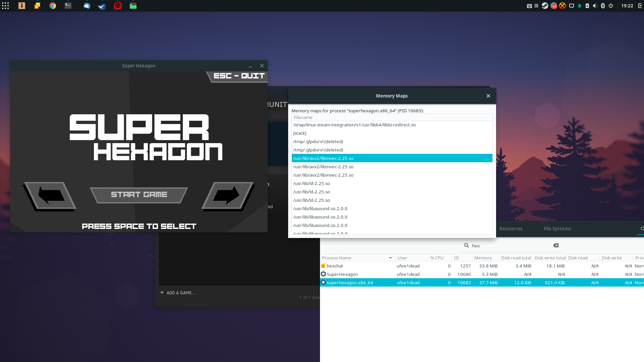Sort processes by % CPU column

[x=440, y=258]
